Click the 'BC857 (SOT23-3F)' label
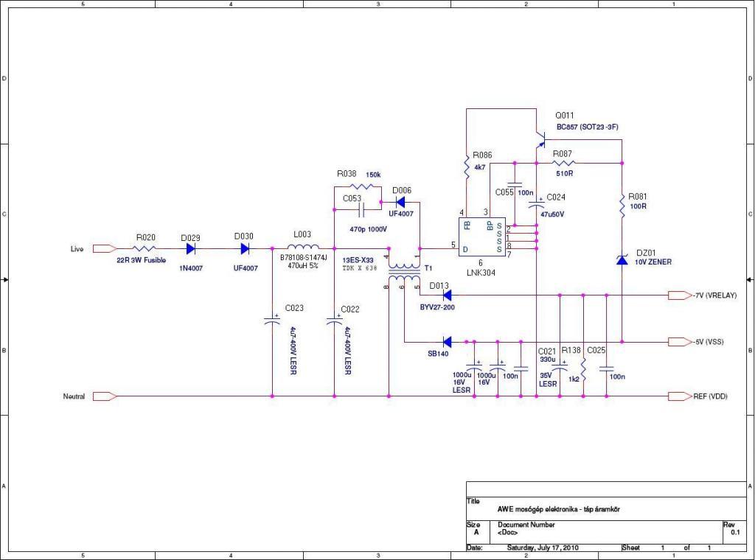 click(x=588, y=127)
